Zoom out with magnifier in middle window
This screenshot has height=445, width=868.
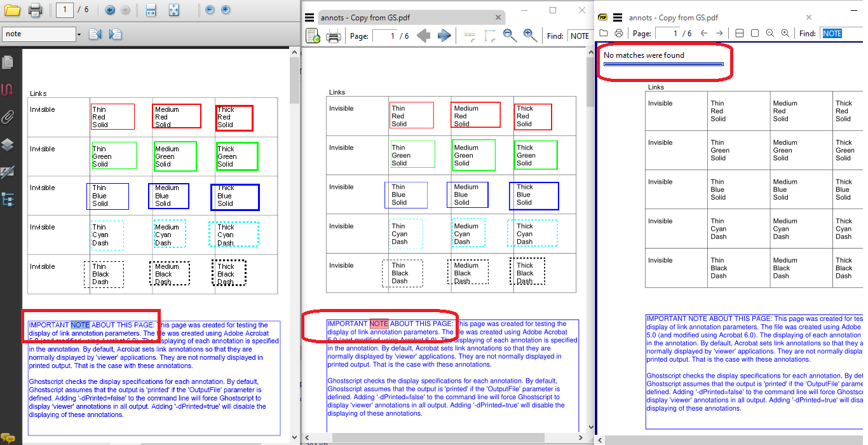coord(510,36)
